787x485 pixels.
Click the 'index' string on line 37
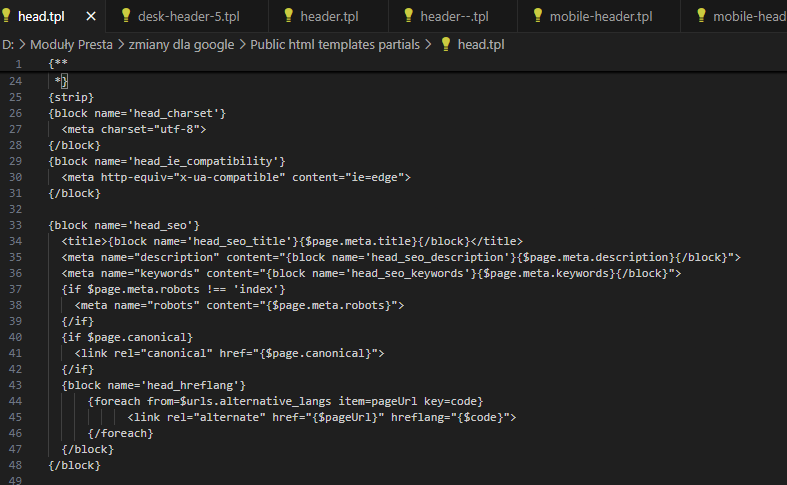256,289
